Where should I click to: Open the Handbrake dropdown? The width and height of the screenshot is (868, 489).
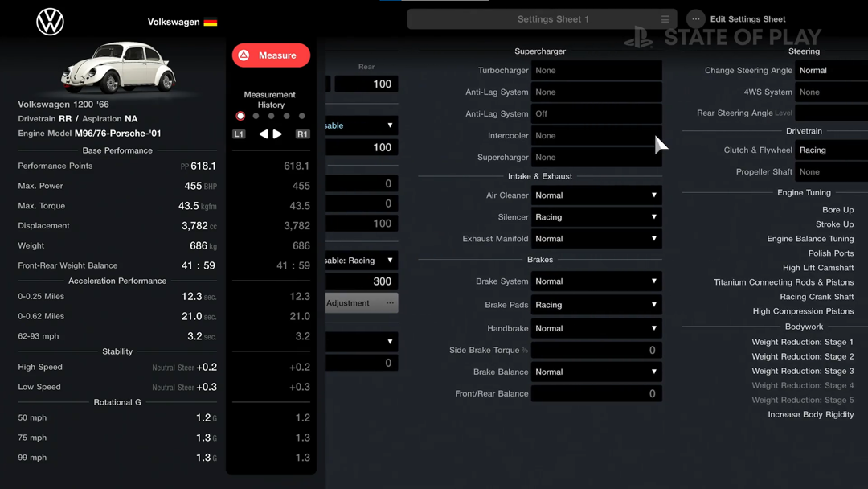point(596,328)
